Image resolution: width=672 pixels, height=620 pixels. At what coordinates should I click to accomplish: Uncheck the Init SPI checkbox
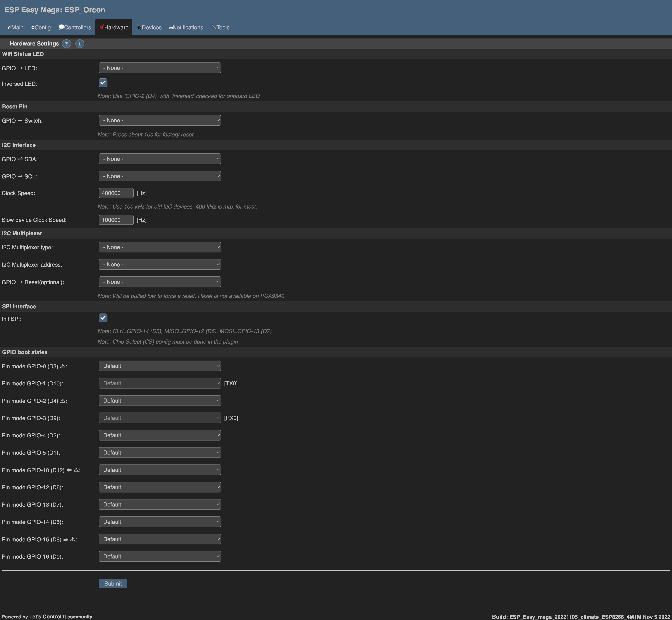pyautogui.click(x=103, y=318)
